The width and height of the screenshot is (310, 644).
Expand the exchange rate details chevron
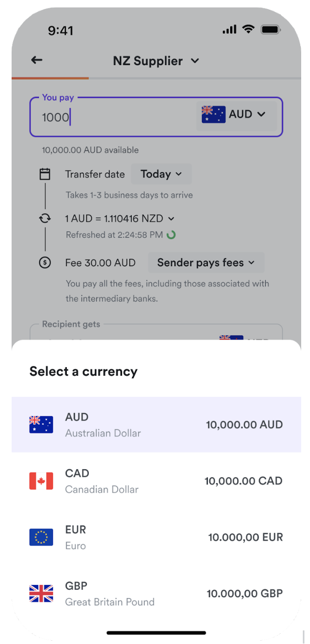click(x=171, y=218)
